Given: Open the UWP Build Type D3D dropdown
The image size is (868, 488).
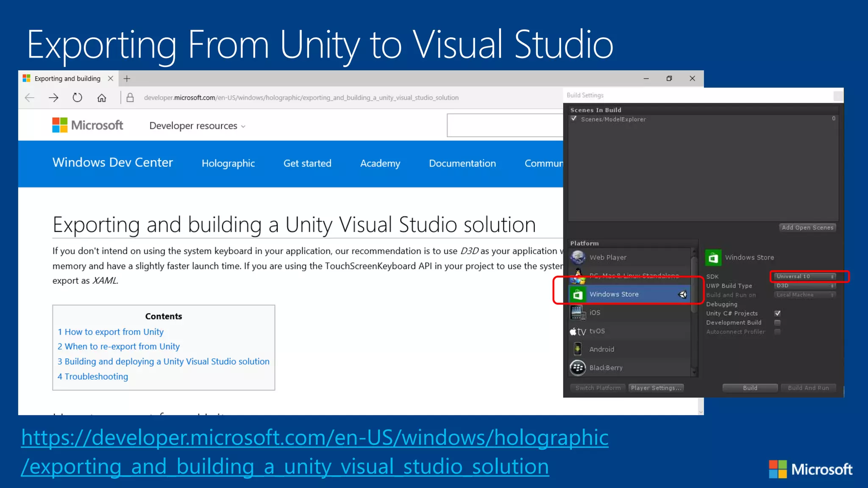Looking at the screenshot, I should pyautogui.click(x=805, y=286).
